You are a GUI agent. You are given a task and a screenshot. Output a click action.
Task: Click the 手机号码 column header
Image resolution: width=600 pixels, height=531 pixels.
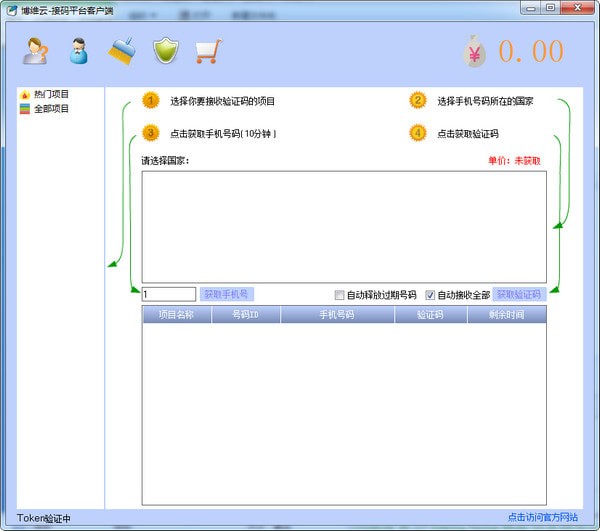pyautogui.click(x=336, y=314)
